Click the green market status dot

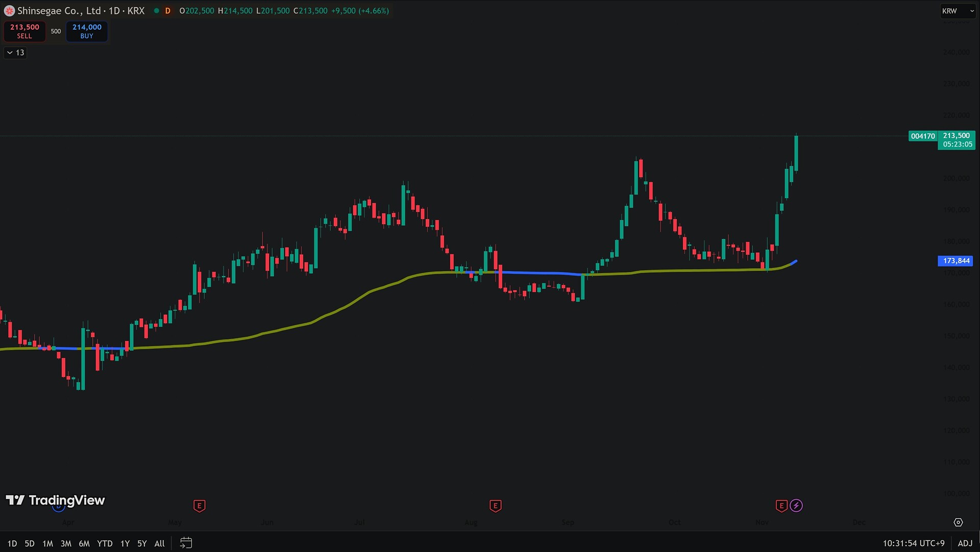coord(156,11)
